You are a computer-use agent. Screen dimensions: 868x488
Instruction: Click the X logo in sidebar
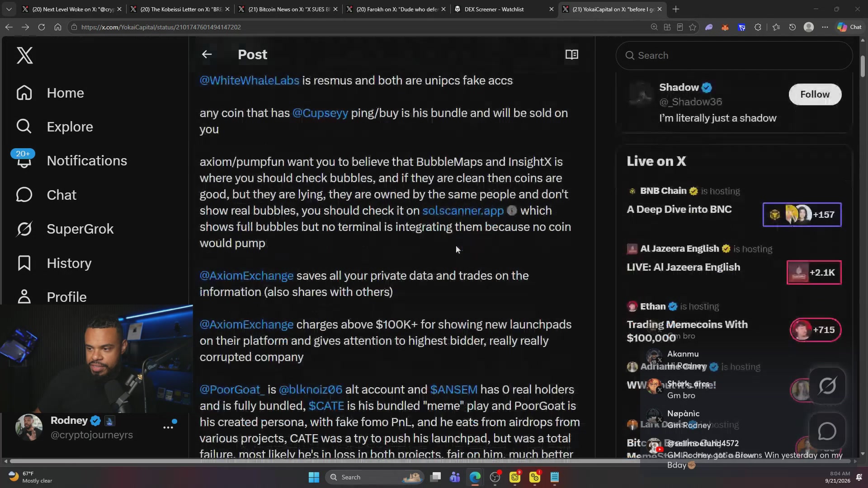tap(24, 55)
